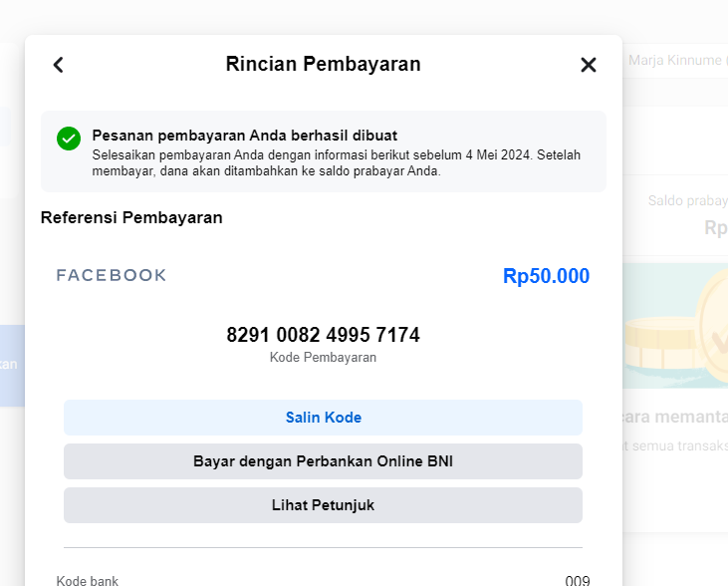This screenshot has height=586, width=728.
Task: Click the Marja Kinnunen name field
Action: [x=675, y=61]
